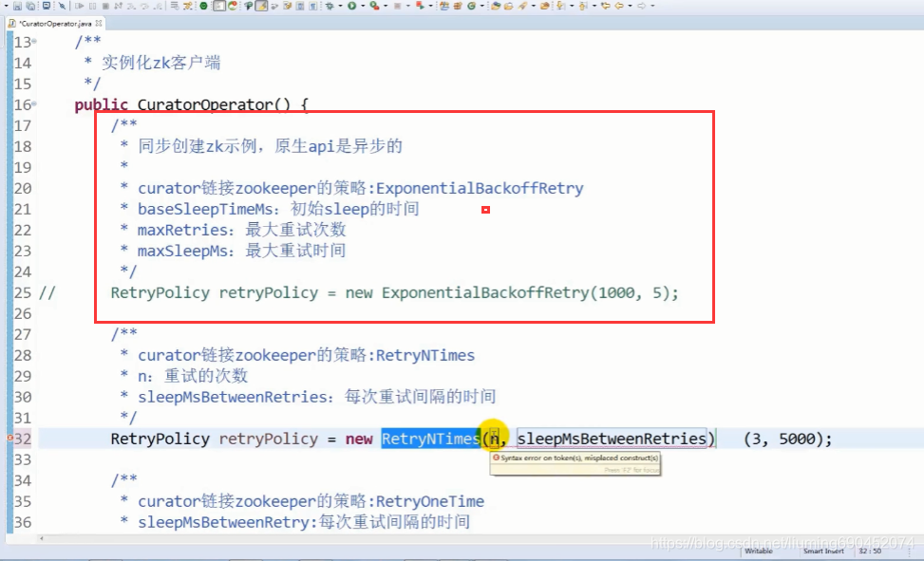The image size is (924, 561).
Task: Click the Step Into debug icon
Action: 133,7
